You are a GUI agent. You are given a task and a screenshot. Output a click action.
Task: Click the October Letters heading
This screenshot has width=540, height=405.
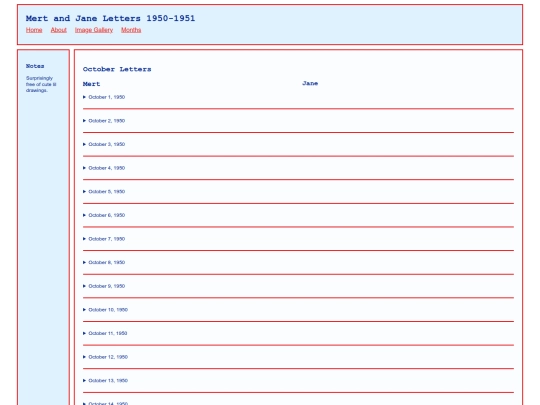pos(117,69)
